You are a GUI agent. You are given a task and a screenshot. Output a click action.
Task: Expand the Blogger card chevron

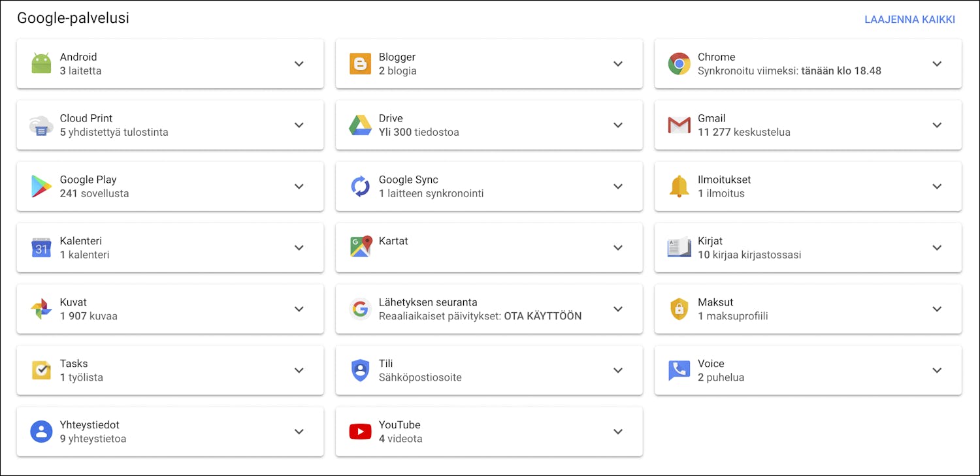click(x=618, y=64)
